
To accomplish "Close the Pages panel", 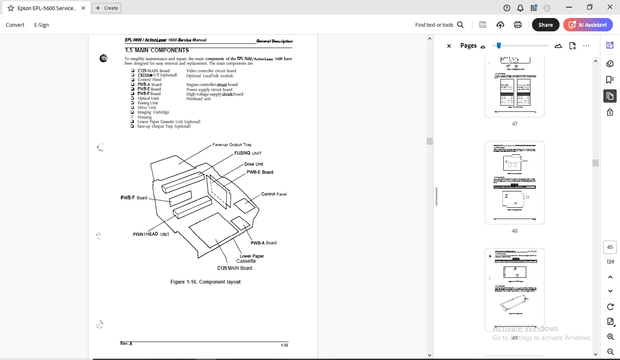I will coord(449,46).
